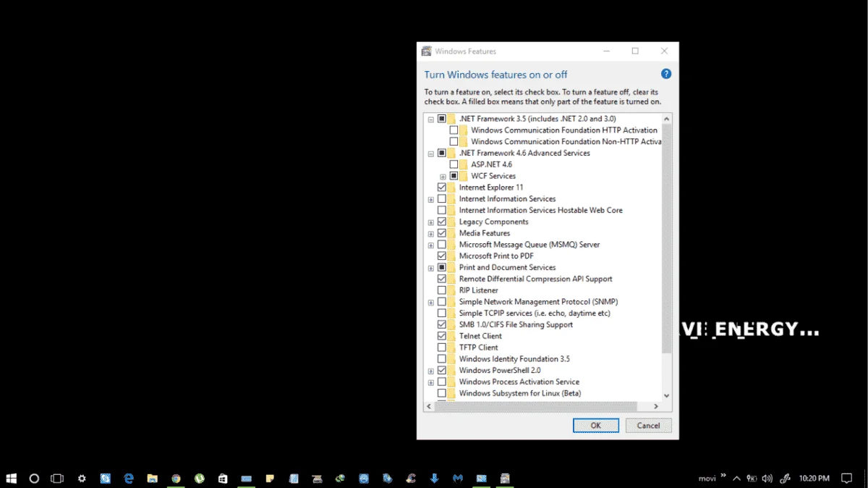Collapse the .NET Framework 3.5 node

pos(431,119)
